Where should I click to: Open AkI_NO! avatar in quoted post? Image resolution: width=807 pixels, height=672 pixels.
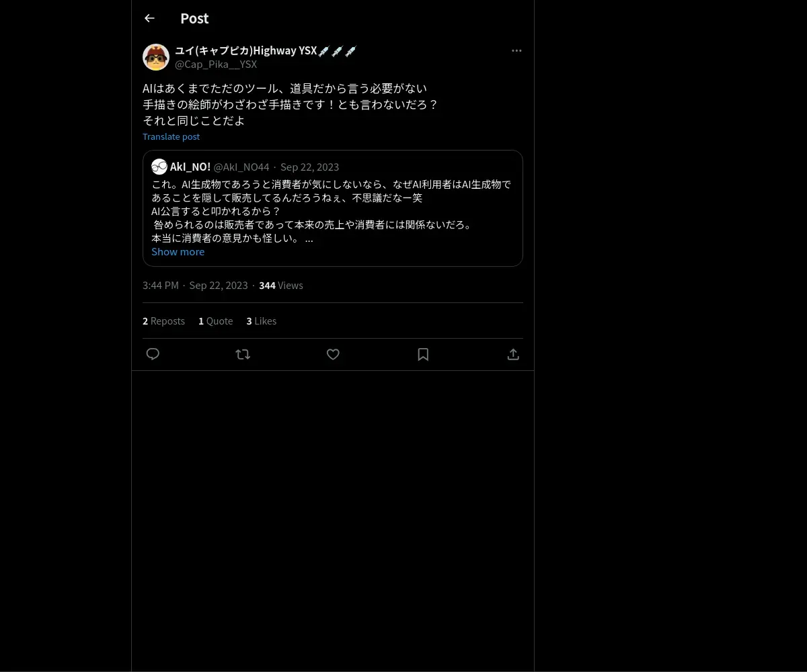tap(159, 167)
